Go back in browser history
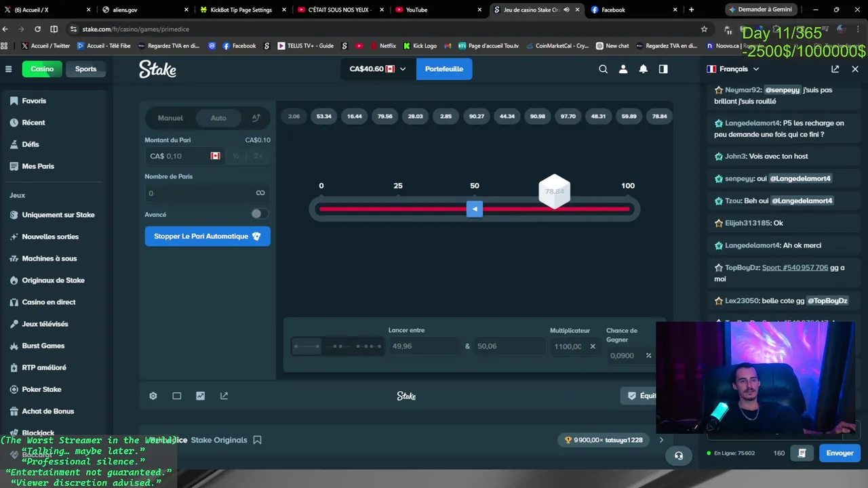This screenshot has width=868, height=488. tap(5, 29)
